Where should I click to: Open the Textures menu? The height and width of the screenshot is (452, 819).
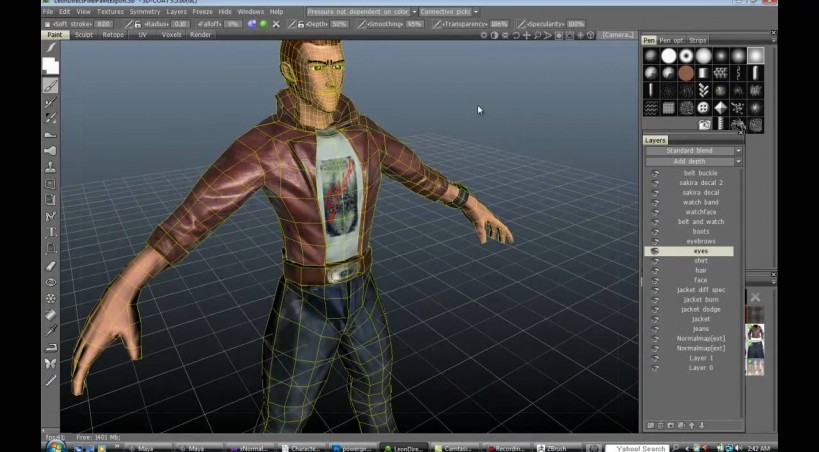click(110, 12)
